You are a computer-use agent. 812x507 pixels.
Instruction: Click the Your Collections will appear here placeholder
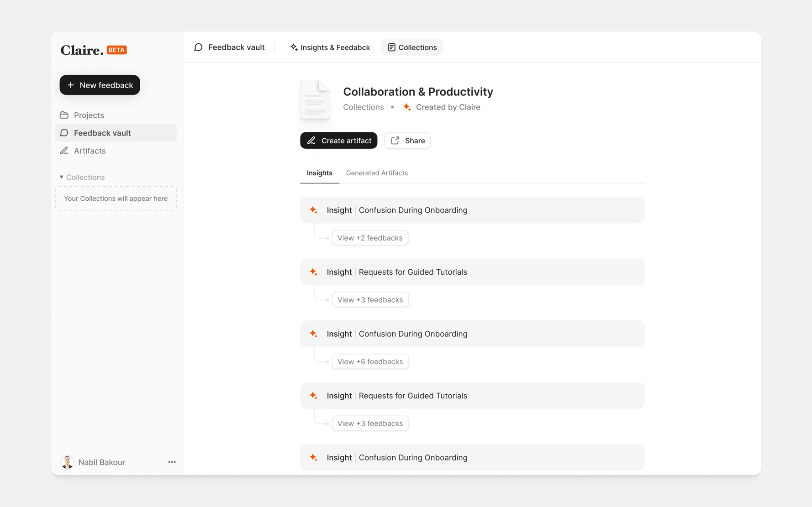click(x=116, y=199)
